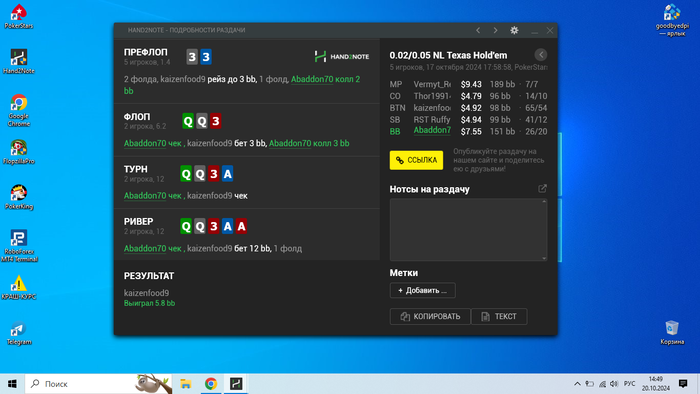The height and width of the screenshot is (394, 700).
Task: Go to previous hand using left arrow
Action: (478, 30)
